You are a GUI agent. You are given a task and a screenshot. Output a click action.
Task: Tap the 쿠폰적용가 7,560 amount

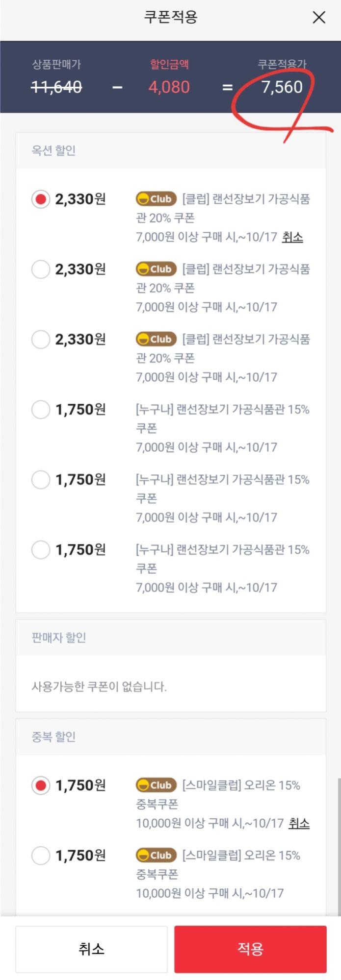[x=282, y=87]
